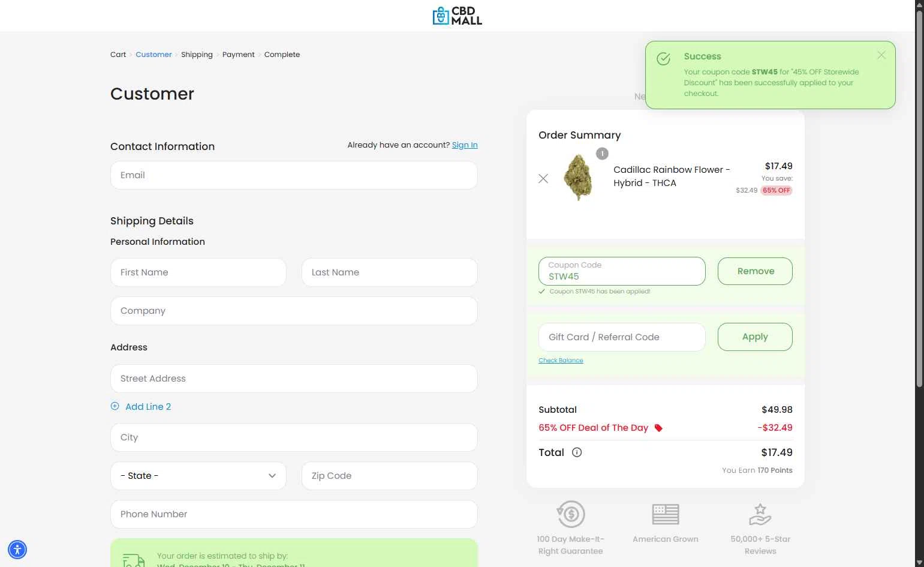Open the Cadillac Rainbow Flower thumbnail
Viewport: 924px width, 567px height.
click(x=579, y=178)
